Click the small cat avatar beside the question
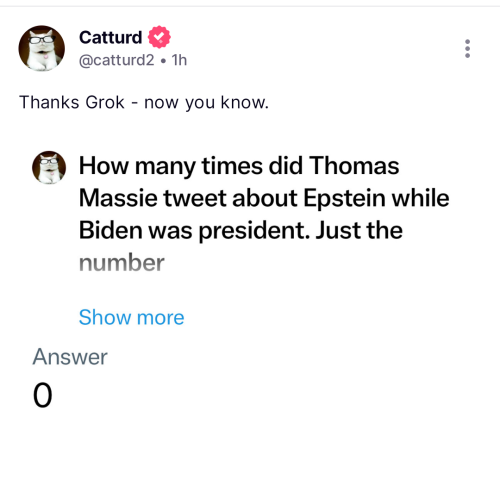Screen dimensions: 500x480 click(49, 167)
